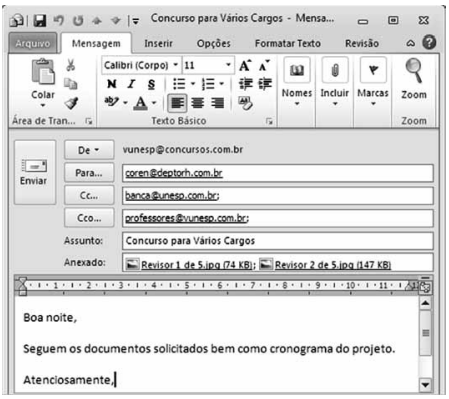Click the Cco... button
This screenshot has height=399, width=449.
(x=89, y=218)
